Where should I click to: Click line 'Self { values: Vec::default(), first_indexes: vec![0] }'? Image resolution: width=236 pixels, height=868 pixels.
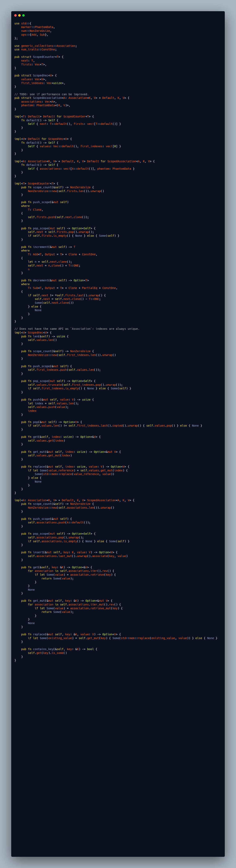point(74,146)
